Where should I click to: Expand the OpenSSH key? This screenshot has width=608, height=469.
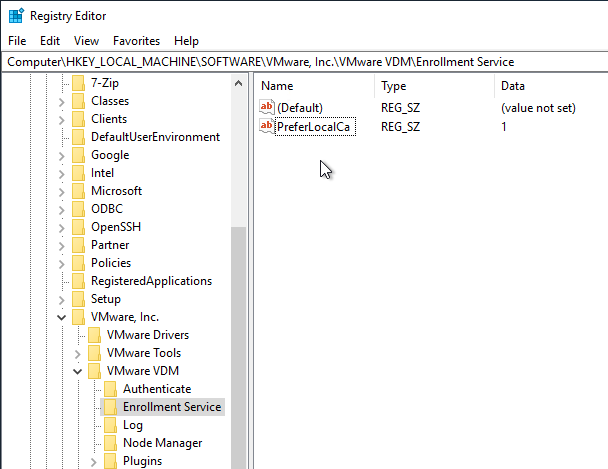[x=62, y=228]
